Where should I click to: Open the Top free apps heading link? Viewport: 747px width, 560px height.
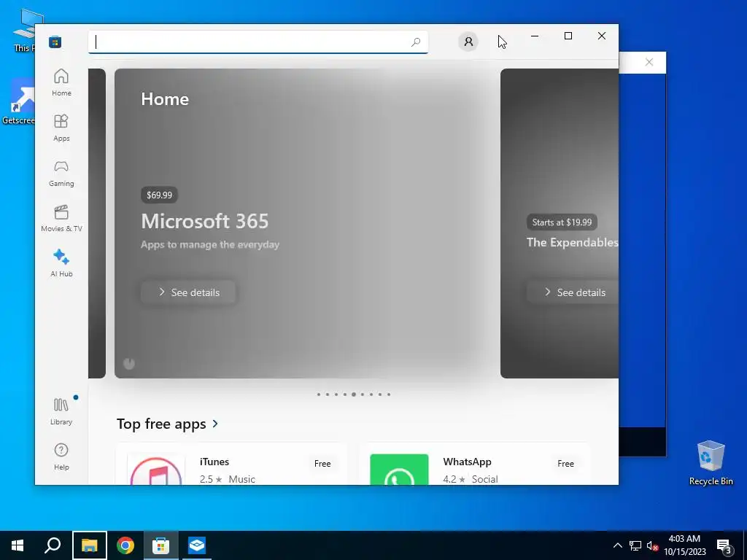(161, 424)
